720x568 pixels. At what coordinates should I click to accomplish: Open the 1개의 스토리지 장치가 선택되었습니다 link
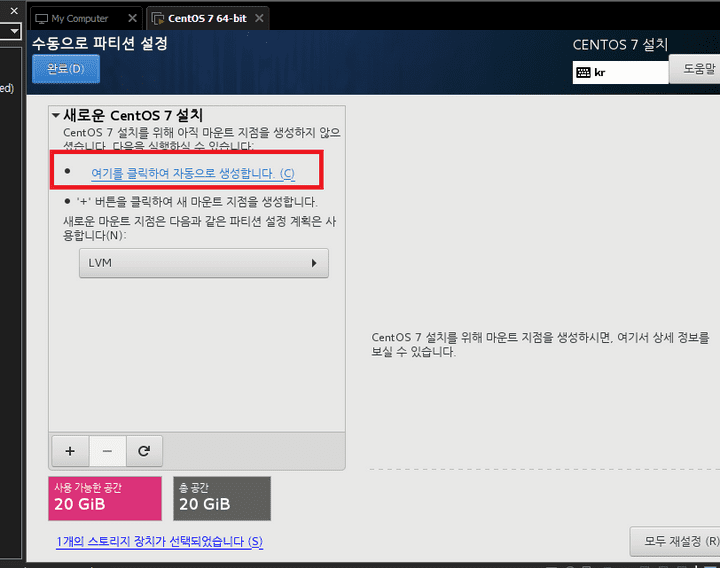[x=159, y=541]
